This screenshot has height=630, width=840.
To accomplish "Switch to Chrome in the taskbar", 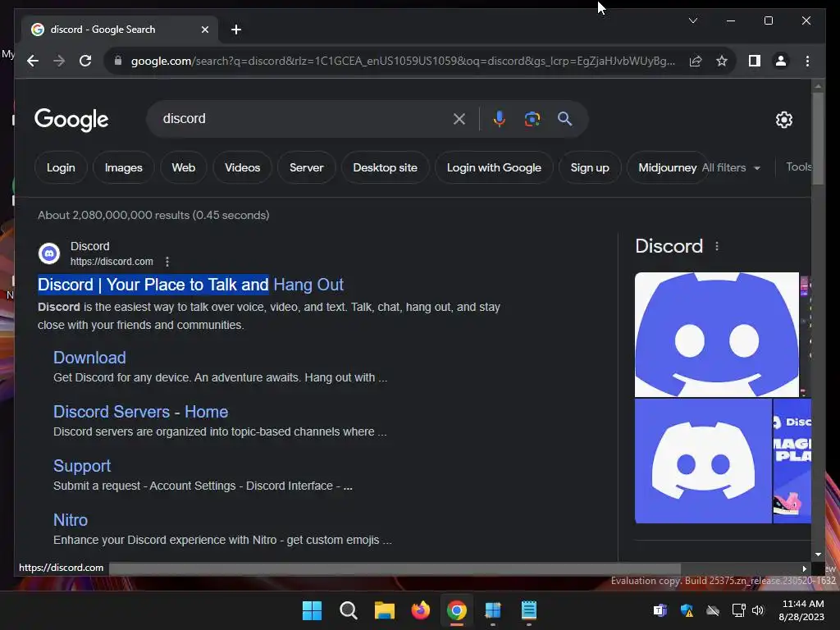I will click(456, 610).
